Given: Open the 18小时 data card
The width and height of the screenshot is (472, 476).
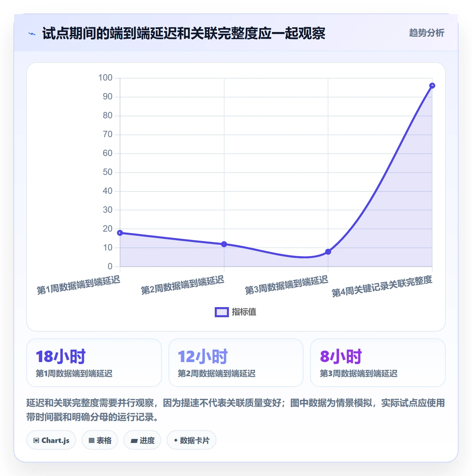Looking at the screenshot, I should (x=94, y=363).
